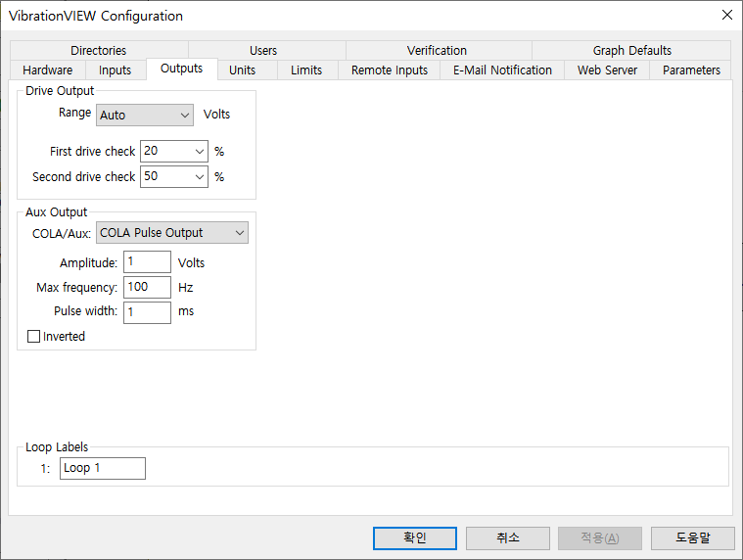Select the Outputs tab

pos(181,69)
